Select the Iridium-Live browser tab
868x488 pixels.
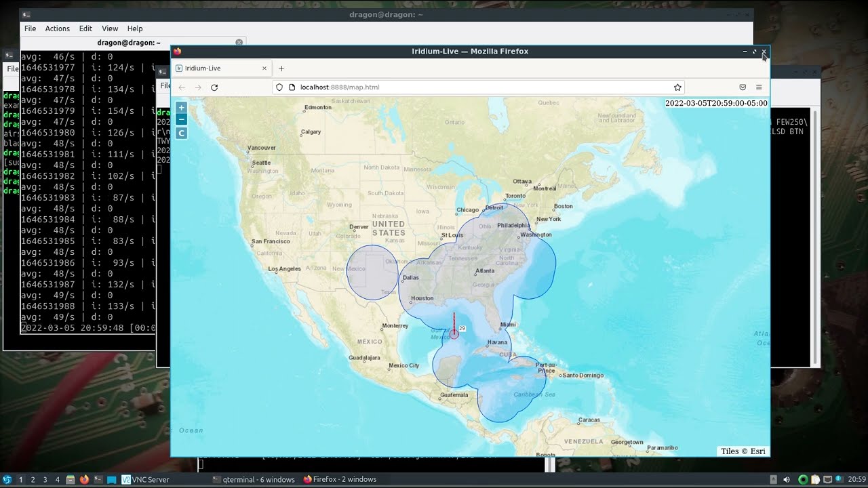(x=217, y=68)
